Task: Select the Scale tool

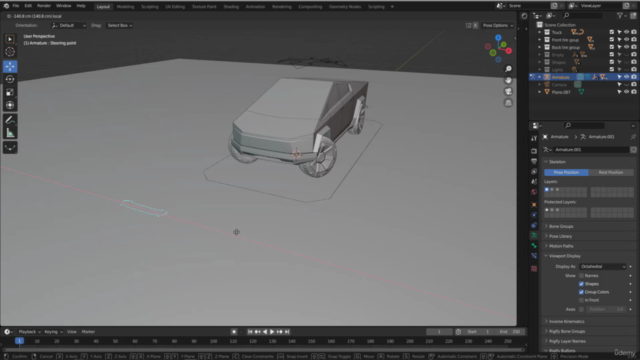Action: 10,92
